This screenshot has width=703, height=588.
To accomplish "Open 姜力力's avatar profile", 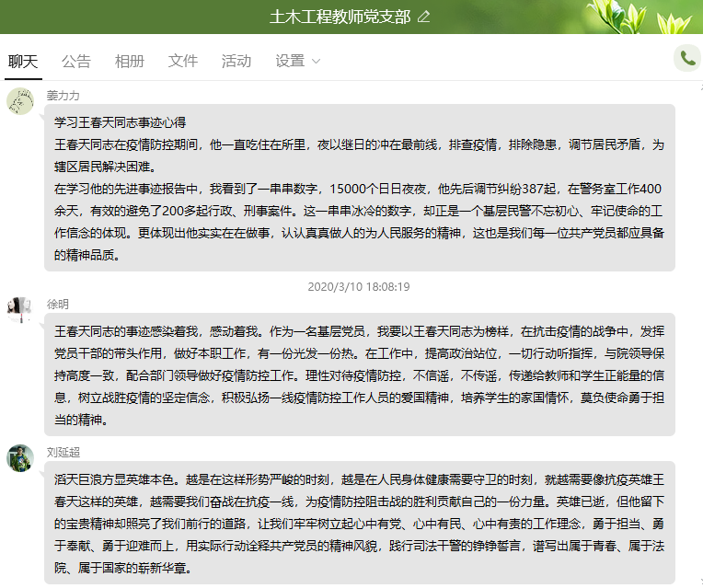I will [20, 101].
